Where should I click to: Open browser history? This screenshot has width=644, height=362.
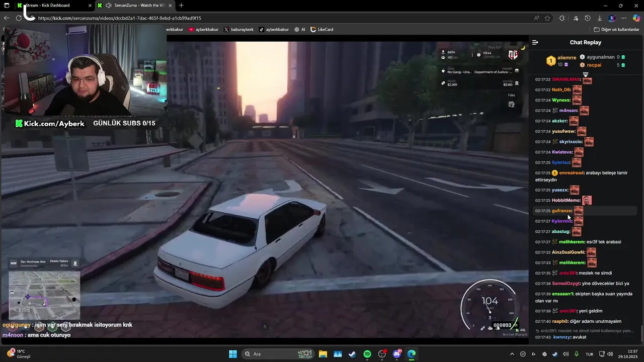pos(588,18)
